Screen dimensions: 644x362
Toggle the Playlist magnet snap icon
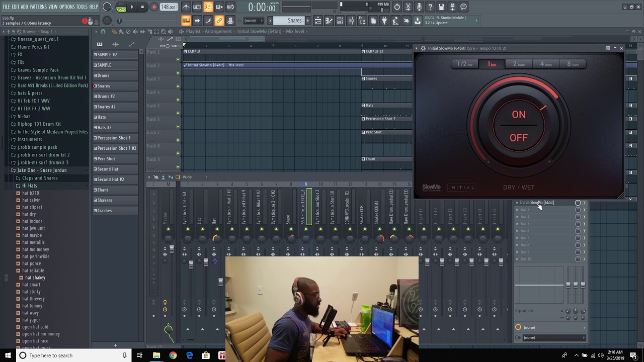point(103,32)
